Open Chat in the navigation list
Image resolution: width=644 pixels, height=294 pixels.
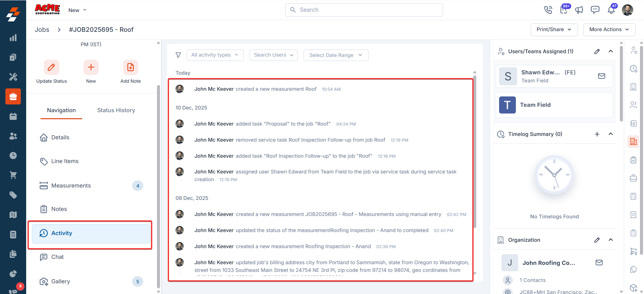pyautogui.click(x=91, y=257)
